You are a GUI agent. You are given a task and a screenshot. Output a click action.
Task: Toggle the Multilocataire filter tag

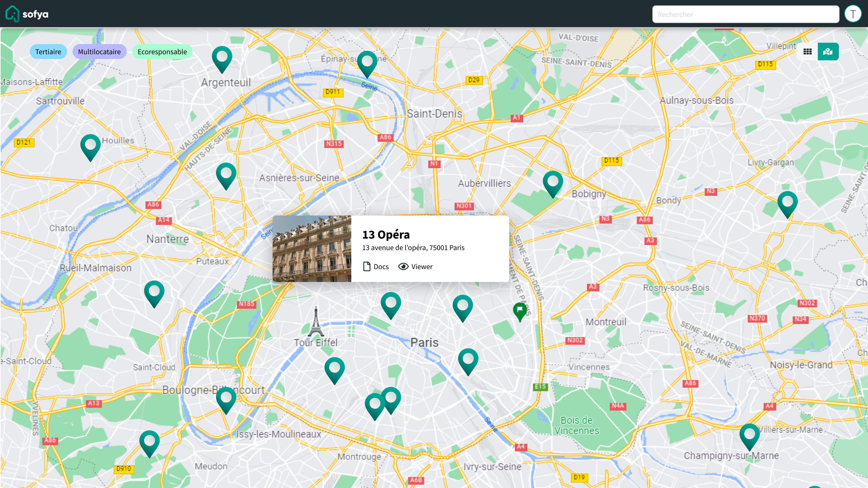pyautogui.click(x=99, y=52)
